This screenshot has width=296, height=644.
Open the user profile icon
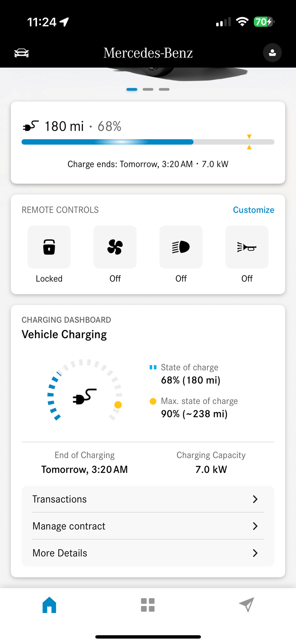272,53
